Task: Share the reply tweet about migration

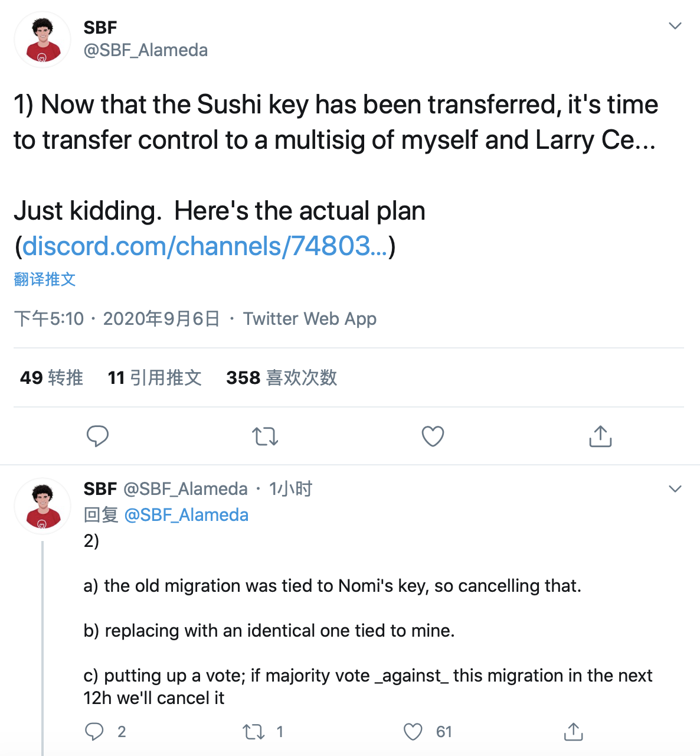Action: 573,732
